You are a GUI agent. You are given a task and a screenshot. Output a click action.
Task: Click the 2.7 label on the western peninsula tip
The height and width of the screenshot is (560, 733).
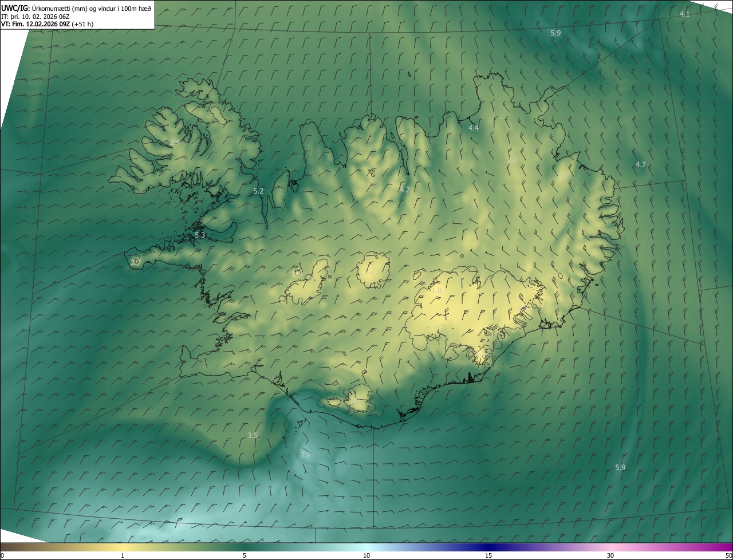[x=135, y=262]
